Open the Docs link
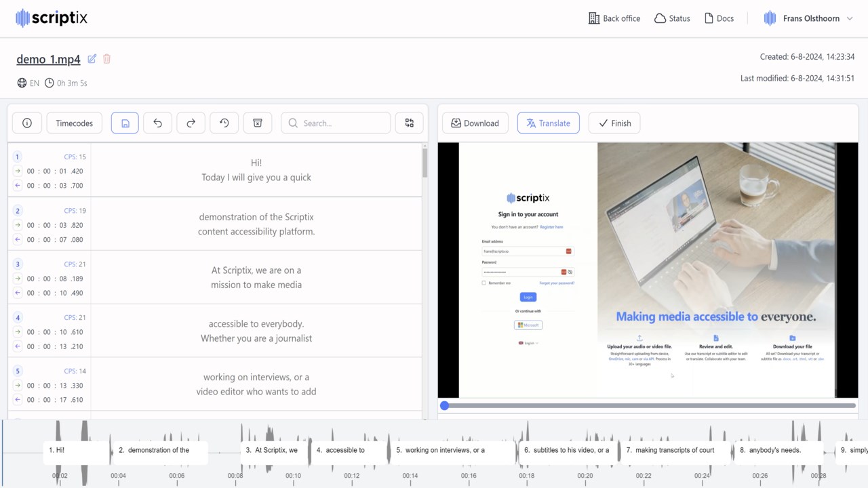The image size is (868, 488). 719,18
